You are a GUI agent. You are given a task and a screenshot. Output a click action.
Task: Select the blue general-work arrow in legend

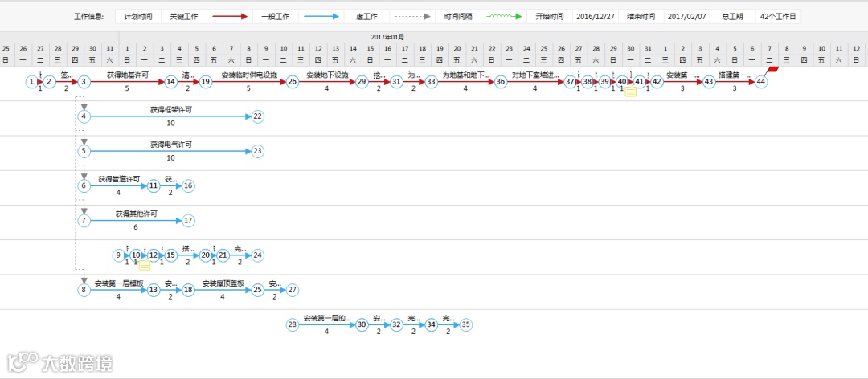coord(321,17)
